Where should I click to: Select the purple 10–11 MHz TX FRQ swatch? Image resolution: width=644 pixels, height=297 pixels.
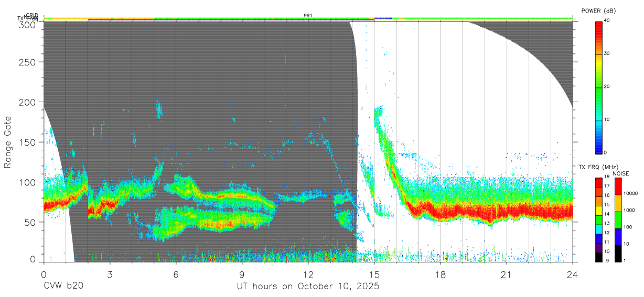point(599,248)
